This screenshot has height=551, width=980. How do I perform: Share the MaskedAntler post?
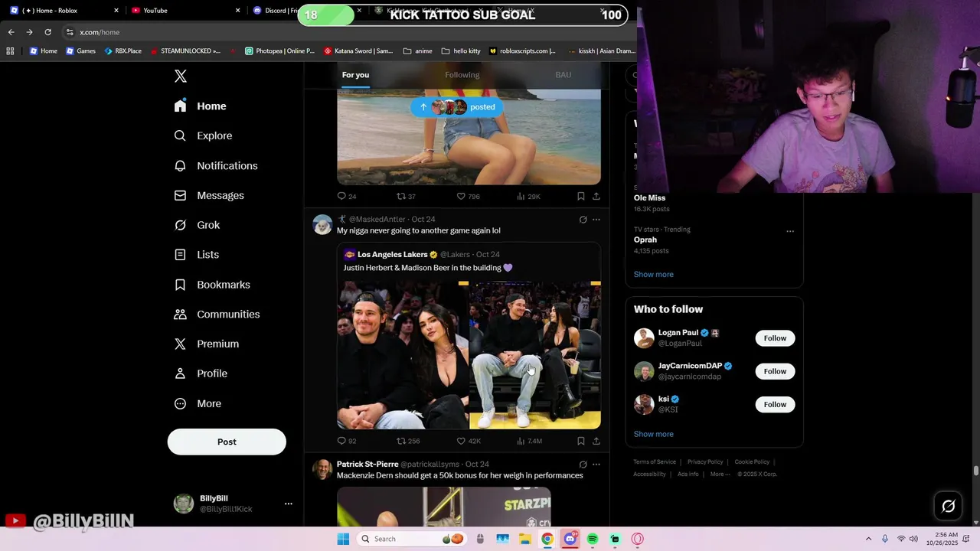(x=596, y=441)
